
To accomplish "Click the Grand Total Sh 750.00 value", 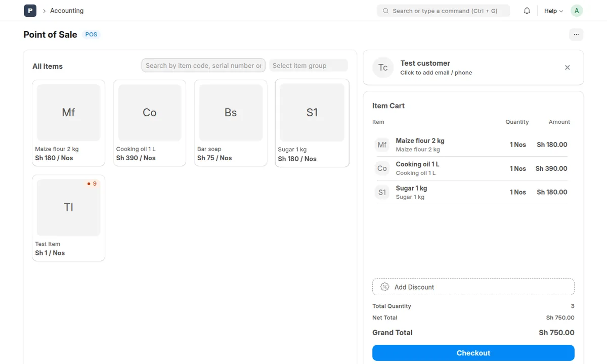I will tap(556, 333).
